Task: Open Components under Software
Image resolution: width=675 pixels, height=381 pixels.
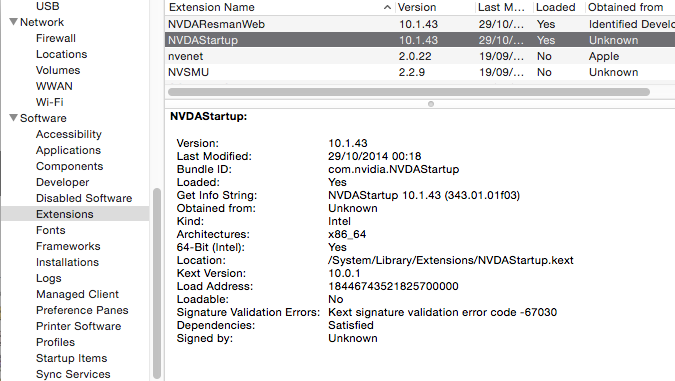Action: [70, 166]
